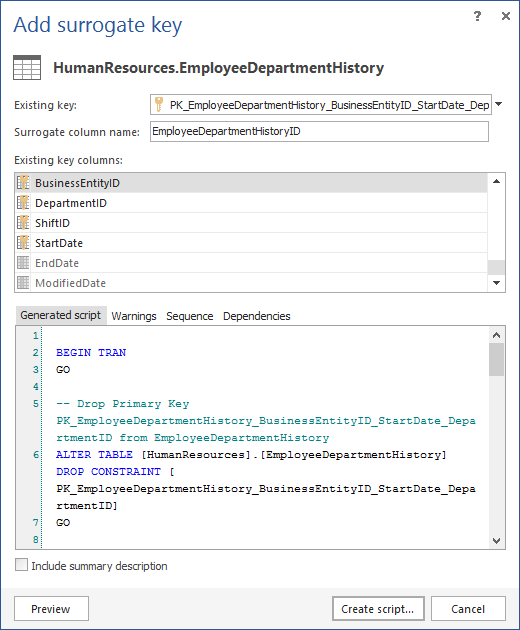Select the StartDate row
The image size is (520, 630).
[251, 243]
